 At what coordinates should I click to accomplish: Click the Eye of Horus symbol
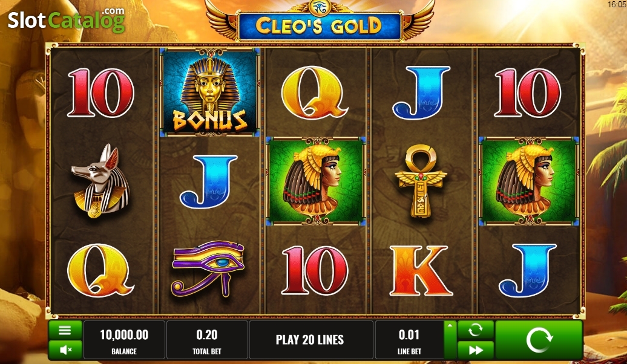click(208, 268)
